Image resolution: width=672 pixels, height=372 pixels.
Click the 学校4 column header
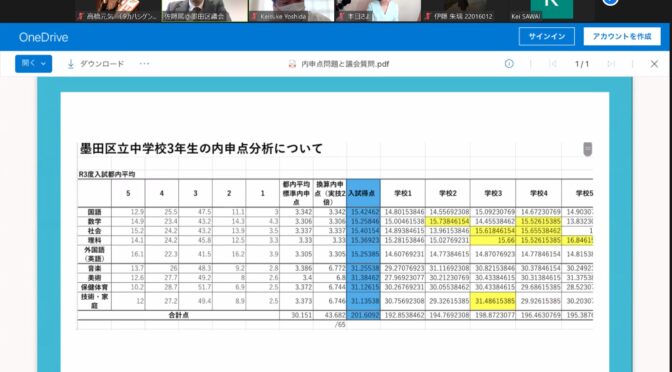pyautogui.click(x=538, y=193)
